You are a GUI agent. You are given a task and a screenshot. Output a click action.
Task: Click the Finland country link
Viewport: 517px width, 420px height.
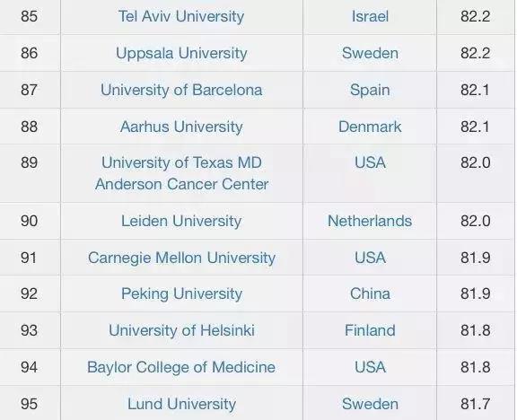pos(370,330)
